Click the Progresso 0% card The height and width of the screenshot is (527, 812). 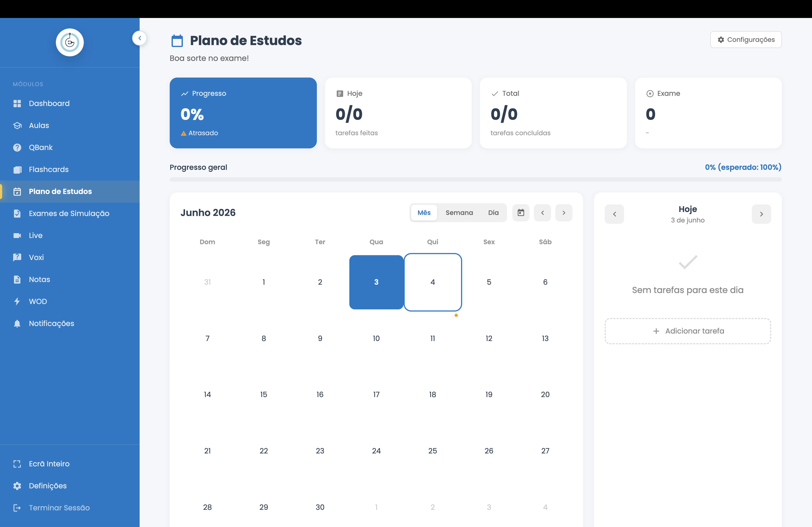click(243, 113)
